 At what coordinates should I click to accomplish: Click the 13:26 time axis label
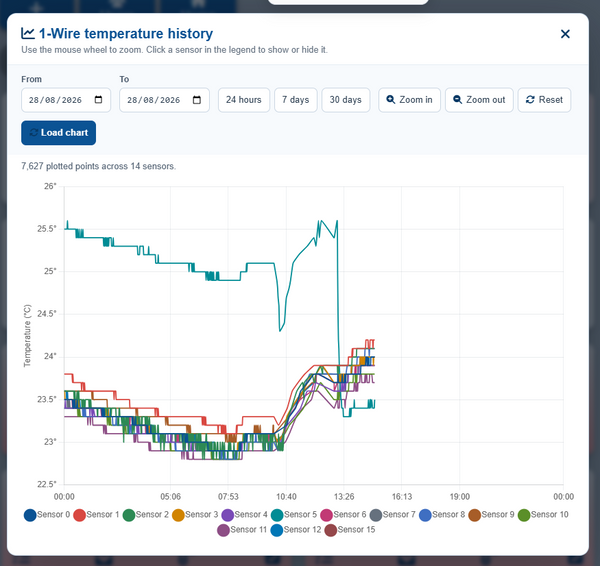pos(344,497)
